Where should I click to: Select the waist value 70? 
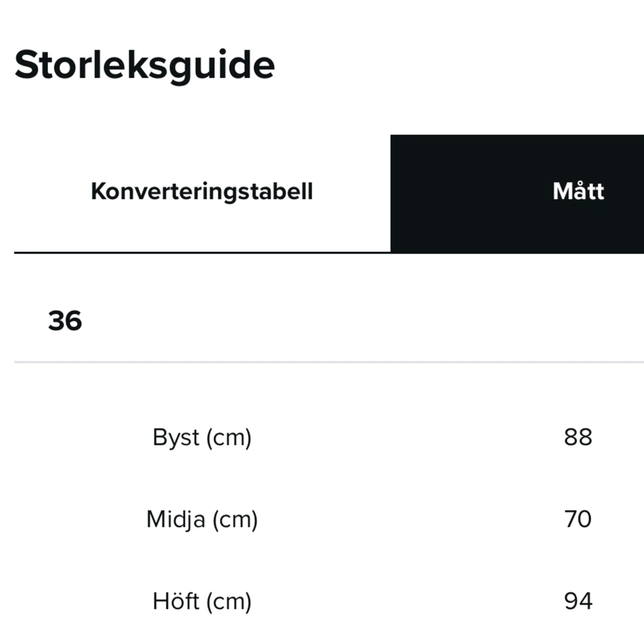578,519
